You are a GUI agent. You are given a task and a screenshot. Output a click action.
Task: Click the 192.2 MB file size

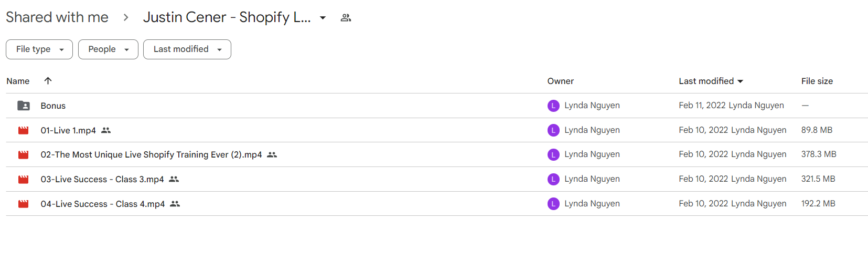[x=818, y=203]
